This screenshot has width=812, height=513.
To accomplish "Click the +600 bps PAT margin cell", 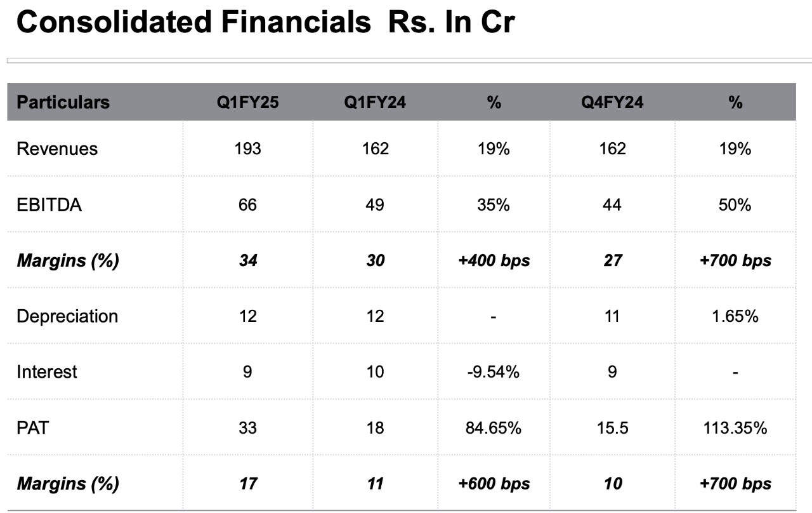I will coord(494,484).
